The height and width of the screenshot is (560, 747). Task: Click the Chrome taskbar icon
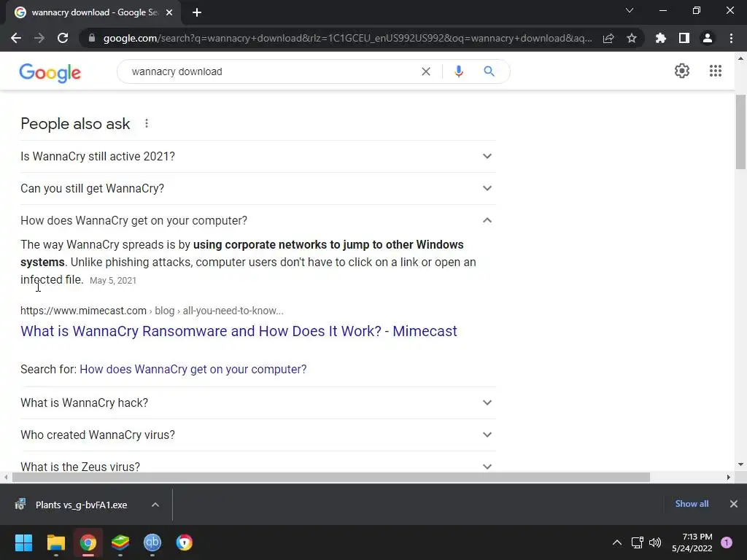click(88, 542)
